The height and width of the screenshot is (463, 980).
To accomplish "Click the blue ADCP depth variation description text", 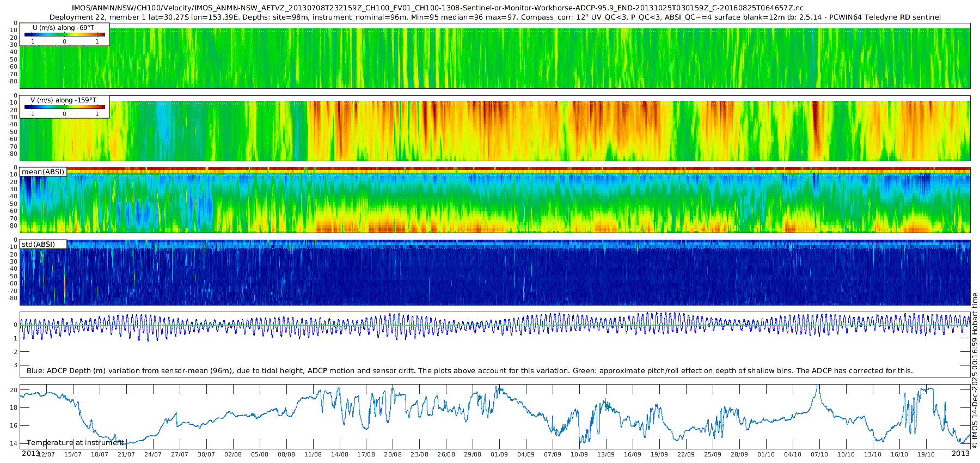I will (x=469, y=371).
